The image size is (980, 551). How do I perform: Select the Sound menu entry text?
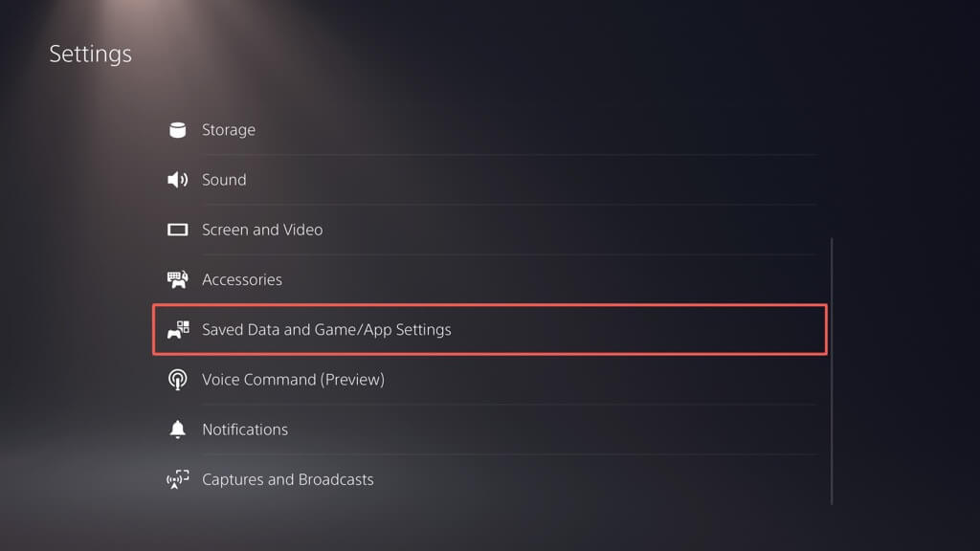point(224,180)
